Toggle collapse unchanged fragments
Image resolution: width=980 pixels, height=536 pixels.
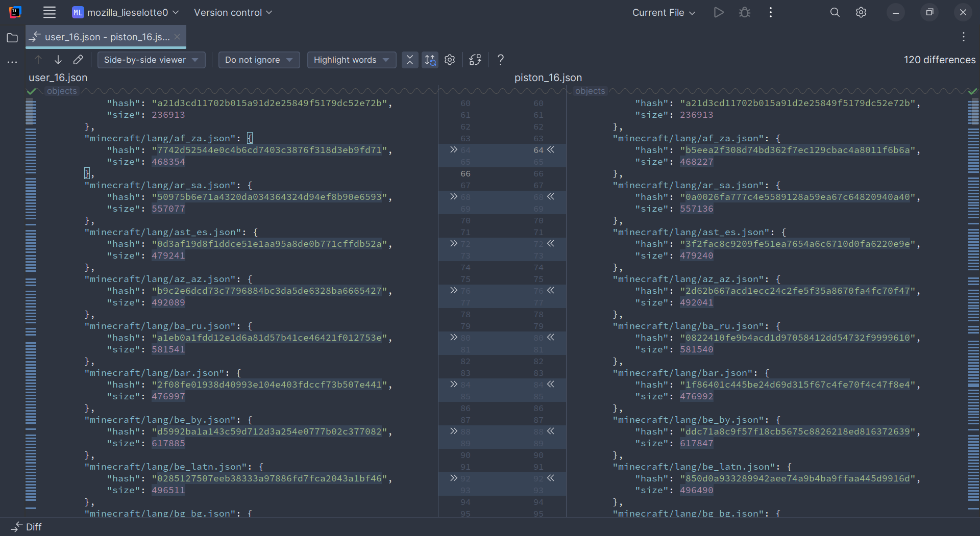pos(410,60)
